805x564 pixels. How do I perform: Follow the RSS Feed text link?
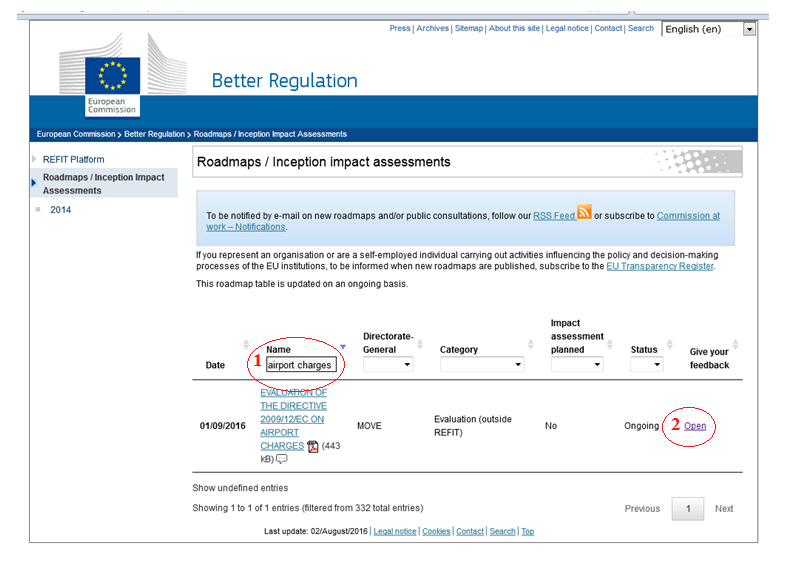tap(554, 216)
